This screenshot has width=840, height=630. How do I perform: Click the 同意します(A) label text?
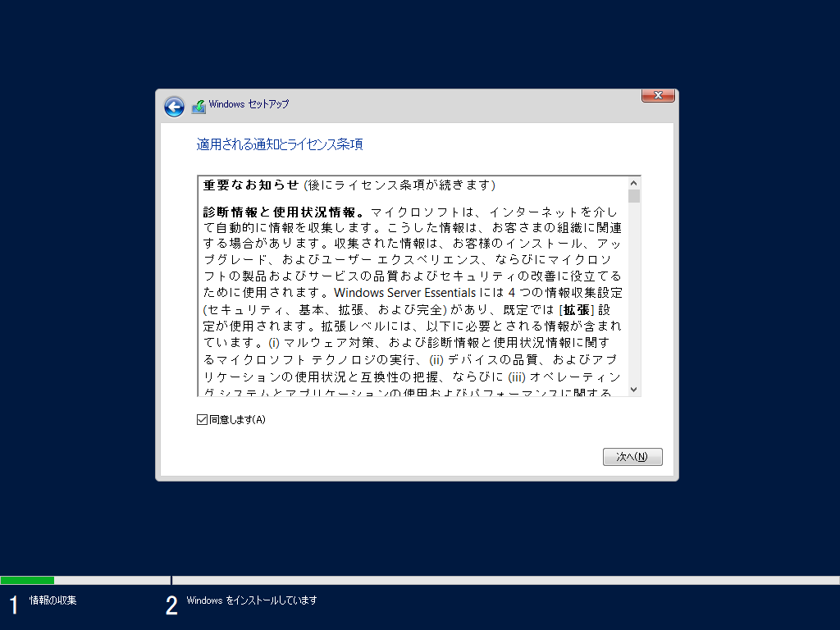237,419
